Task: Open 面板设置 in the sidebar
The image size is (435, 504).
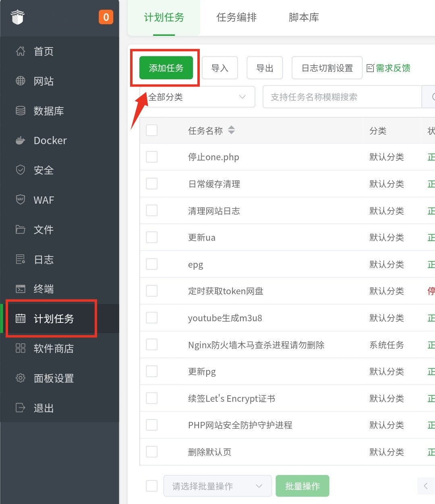Action: 60,378
